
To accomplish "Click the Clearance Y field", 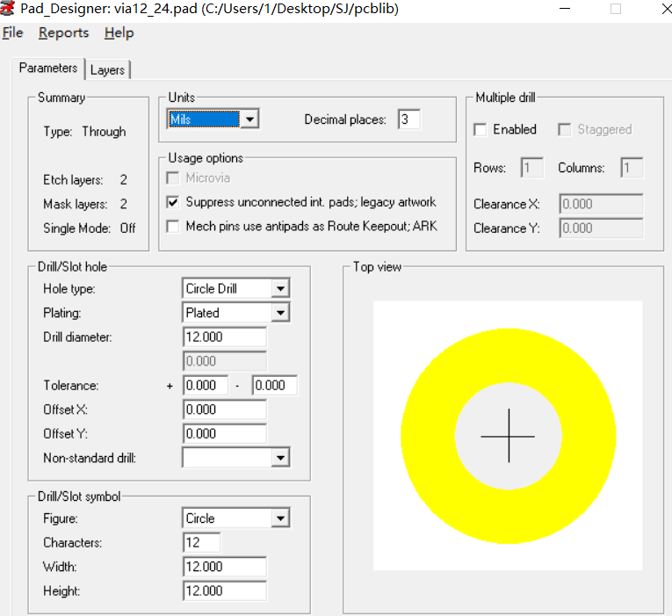I will [x=601, y=228].
